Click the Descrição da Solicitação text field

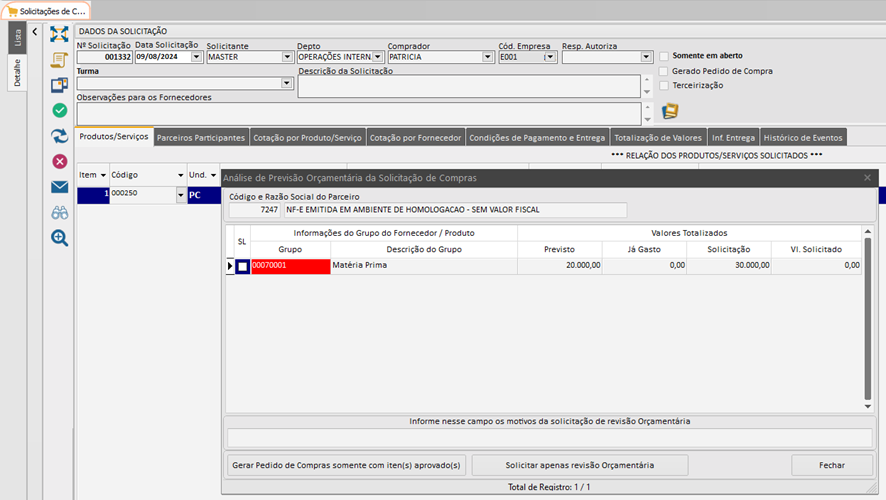(x=469, y=86)
